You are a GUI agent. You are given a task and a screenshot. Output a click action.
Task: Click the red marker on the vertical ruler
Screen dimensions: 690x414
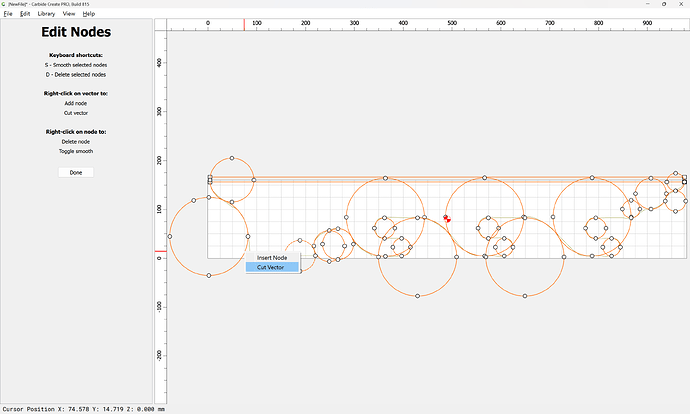coord(160,251)
